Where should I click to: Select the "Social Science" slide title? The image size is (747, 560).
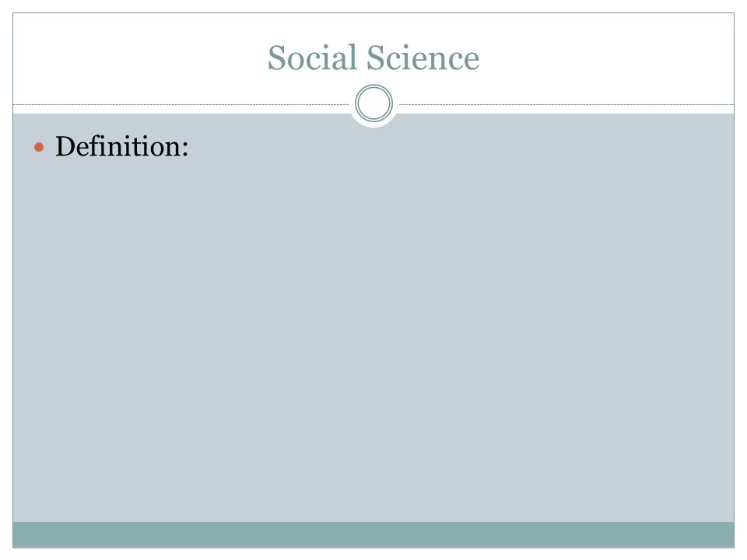373,58
